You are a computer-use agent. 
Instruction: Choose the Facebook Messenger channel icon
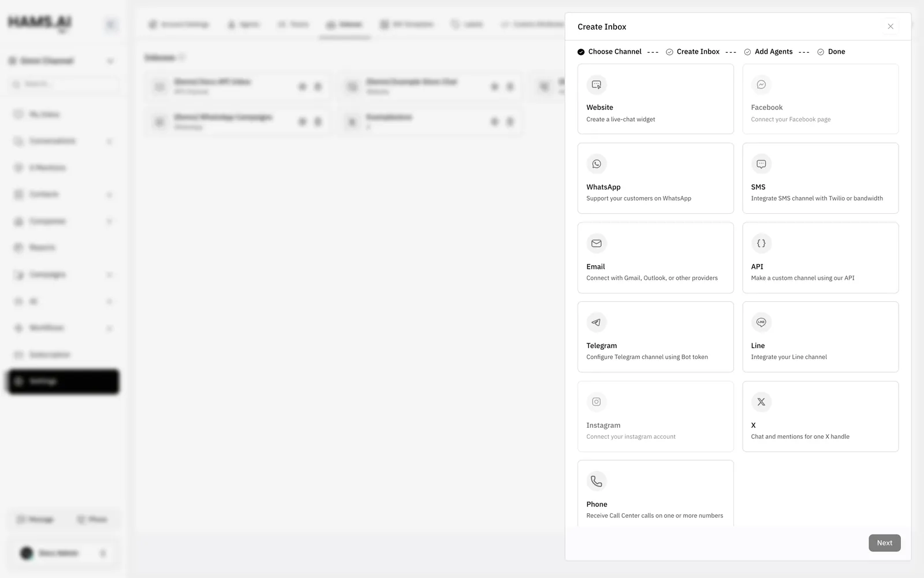(x=761, y=85)
